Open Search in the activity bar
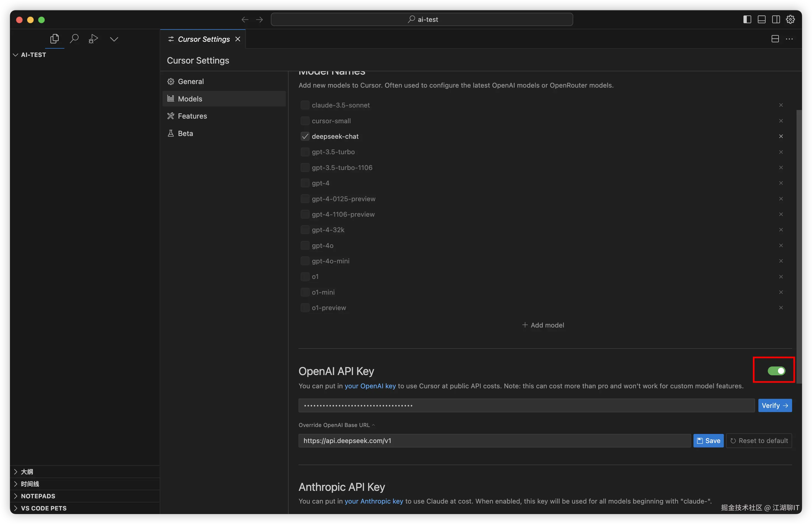Screen dimensions: 812x524 (x=74, y=39)
